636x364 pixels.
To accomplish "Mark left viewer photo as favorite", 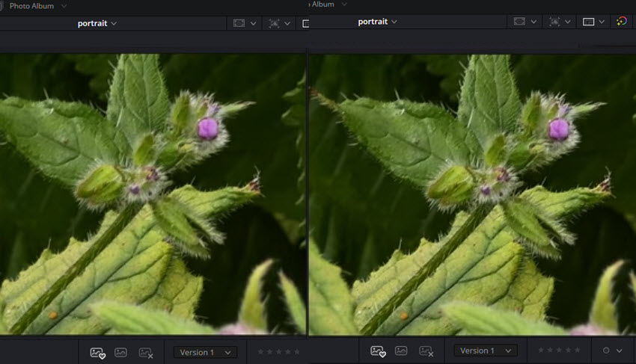I will click(x=98, y=353).
